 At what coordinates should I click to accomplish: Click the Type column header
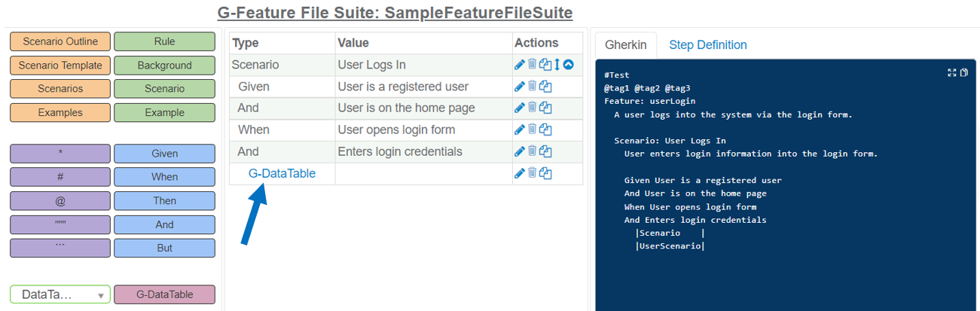pyautogui.click(x=282, y=43)
